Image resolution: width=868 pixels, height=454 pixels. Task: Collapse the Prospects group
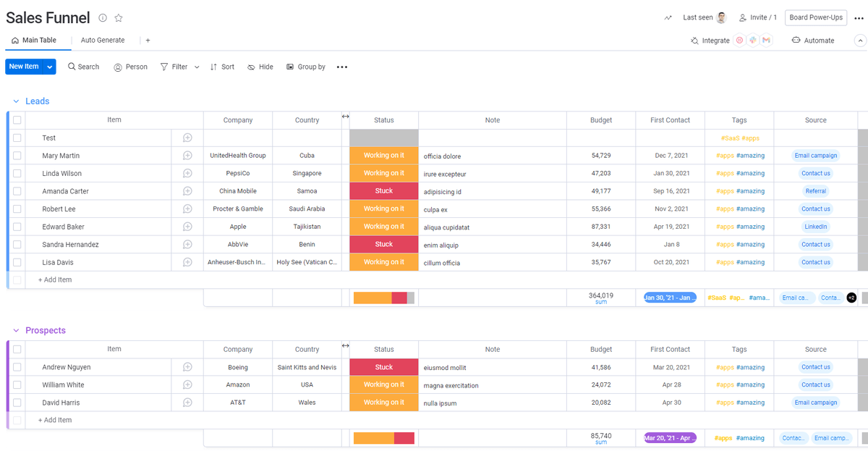pyautogui.click(x=16, y=329)
